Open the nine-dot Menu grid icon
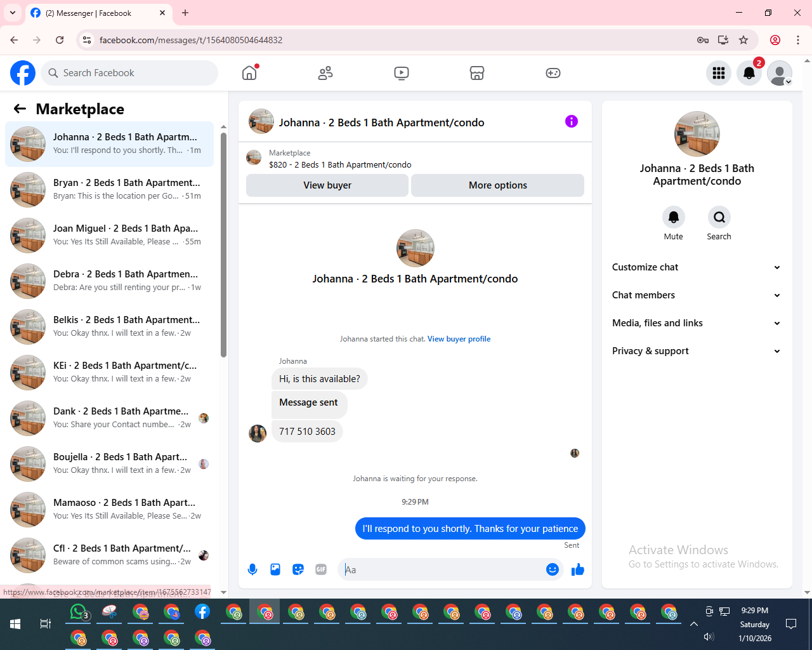 [719, 73]
